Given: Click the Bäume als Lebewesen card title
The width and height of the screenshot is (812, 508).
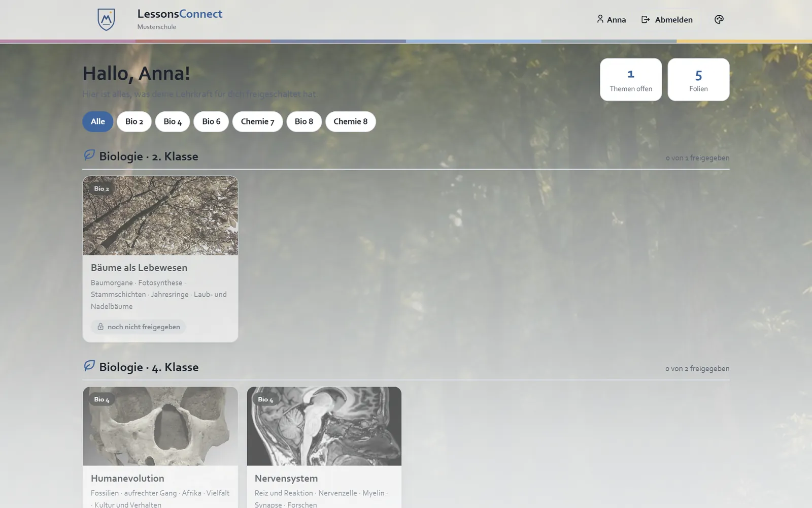Looking at the screenshot, I should 139,268.
